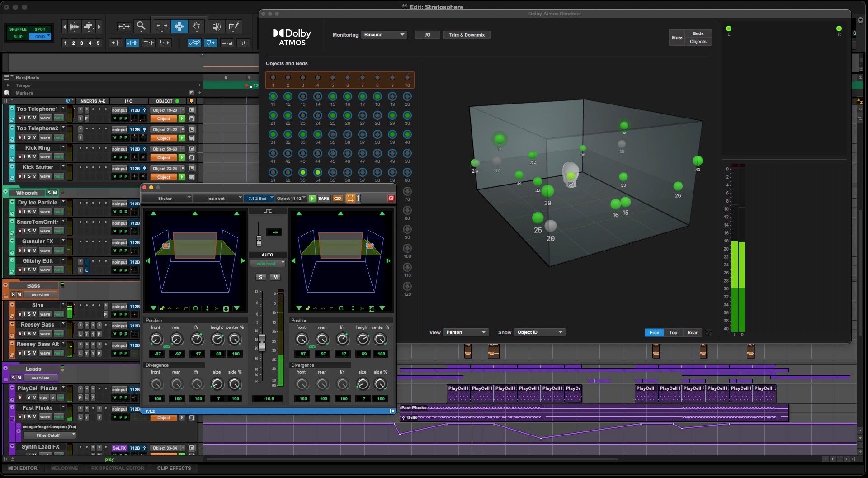Viewport: 868px width, 478px height.
Task: Switch to the MIDI EDITOR tab
Action: click(x=23, y=468)
